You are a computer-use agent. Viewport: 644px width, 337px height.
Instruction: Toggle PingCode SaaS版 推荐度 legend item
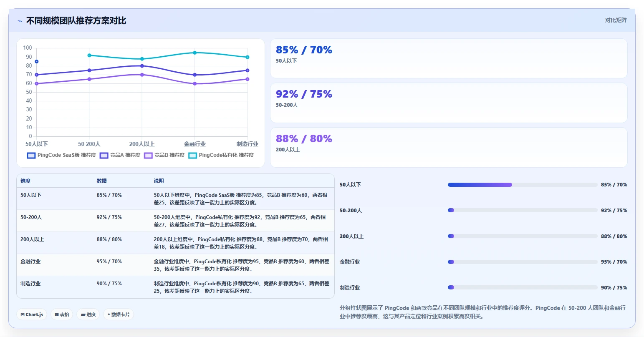(x=61, y=155)
